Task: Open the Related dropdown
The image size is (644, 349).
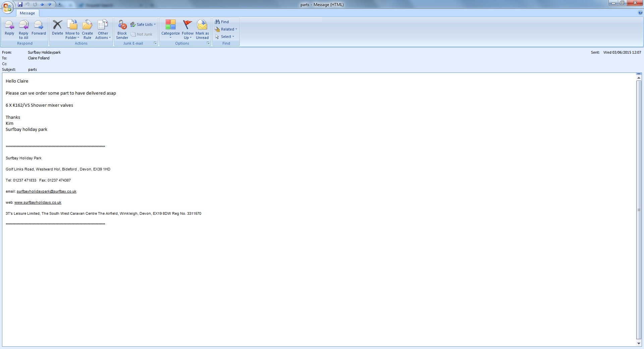Action: [226, 29]
